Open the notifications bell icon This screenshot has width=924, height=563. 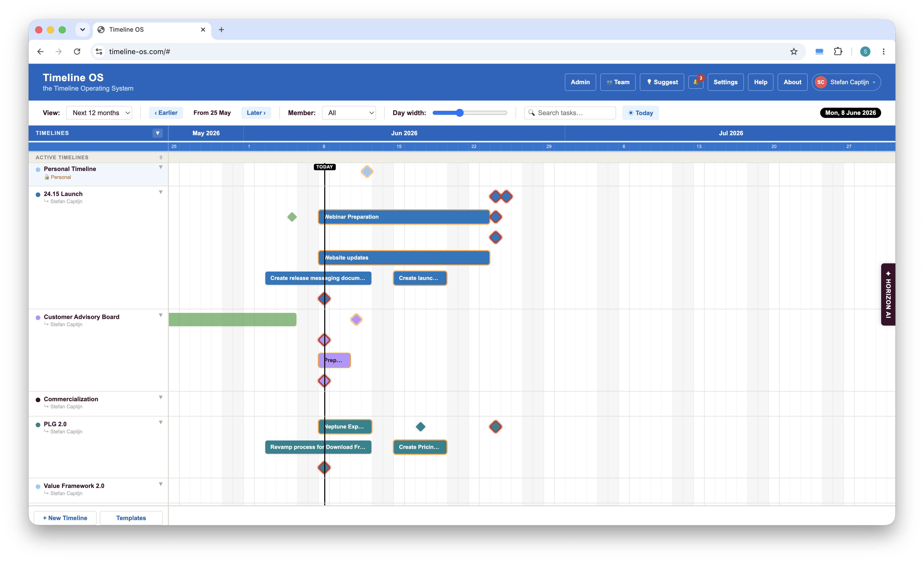coord(696,82)
